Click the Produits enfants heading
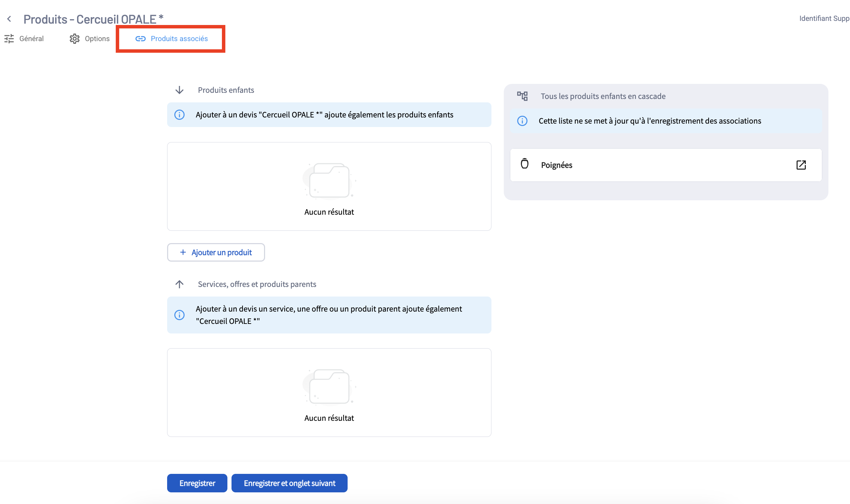The height and width of the screenshot is (504, 850). click(x=226, y=90)
